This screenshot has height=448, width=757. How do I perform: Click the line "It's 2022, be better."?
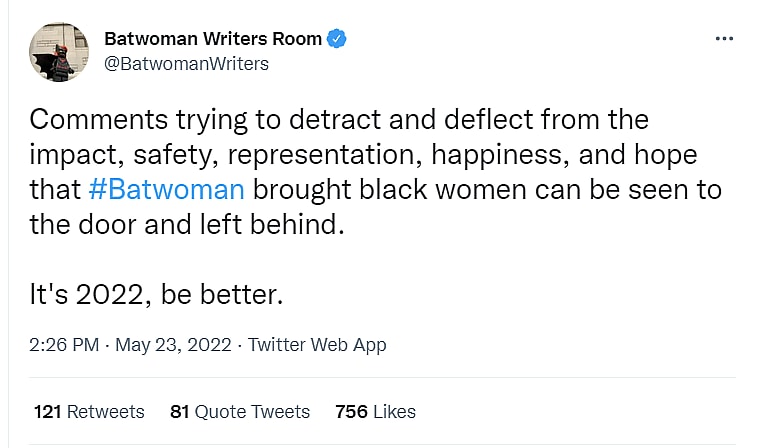tap(157, 295)
